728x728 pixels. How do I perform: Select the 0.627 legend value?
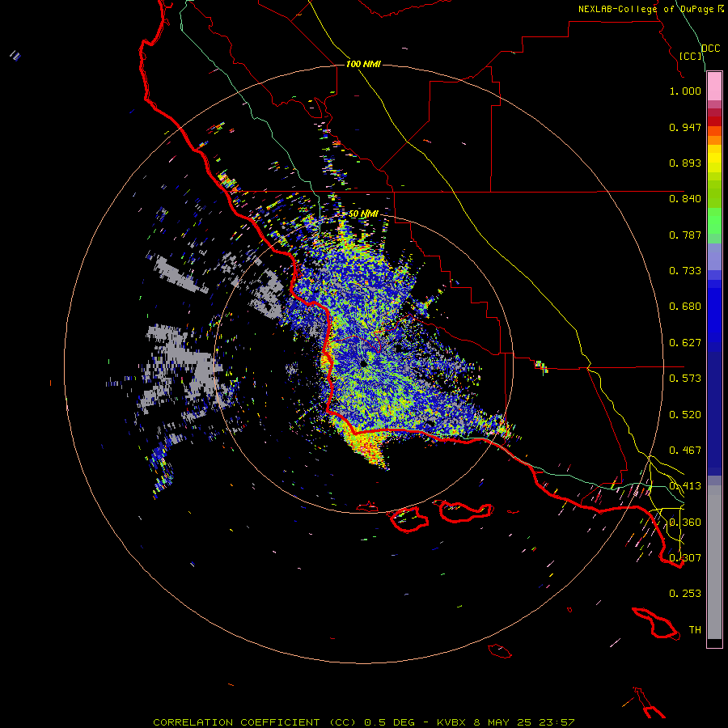point(685,343)
